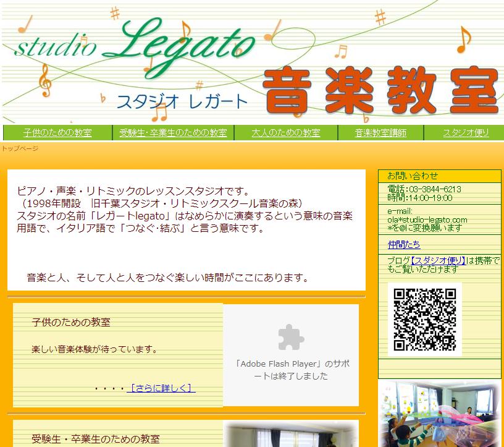This screenshot has height=447, width=504.
Task: Select 受験生･卒業生のための教室 navigation item
Action: coord(172,133)
